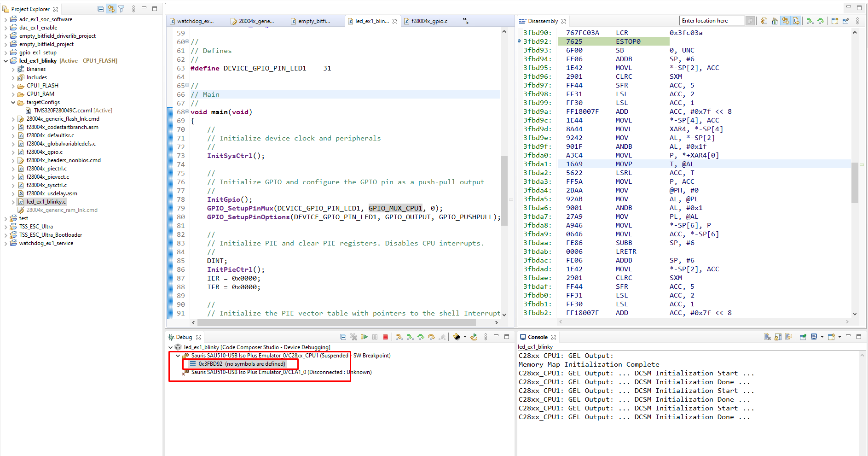Open the Display Selected Console dropdown arrow
This screenshot has width=868, height=456.
(x=822, y=337)
